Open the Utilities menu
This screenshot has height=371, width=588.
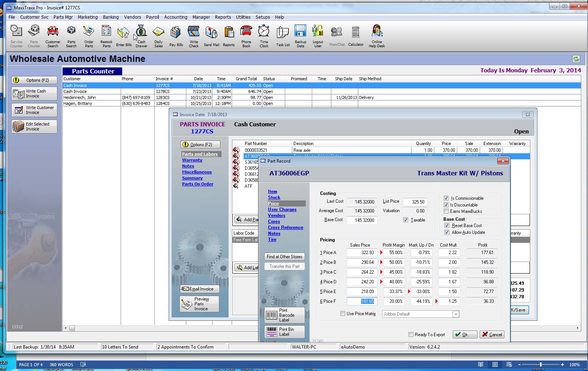(x=243, y=17)
